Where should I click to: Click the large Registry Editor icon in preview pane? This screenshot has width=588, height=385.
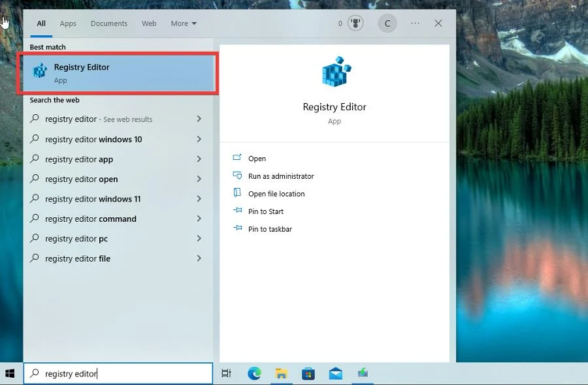[336, 72]
